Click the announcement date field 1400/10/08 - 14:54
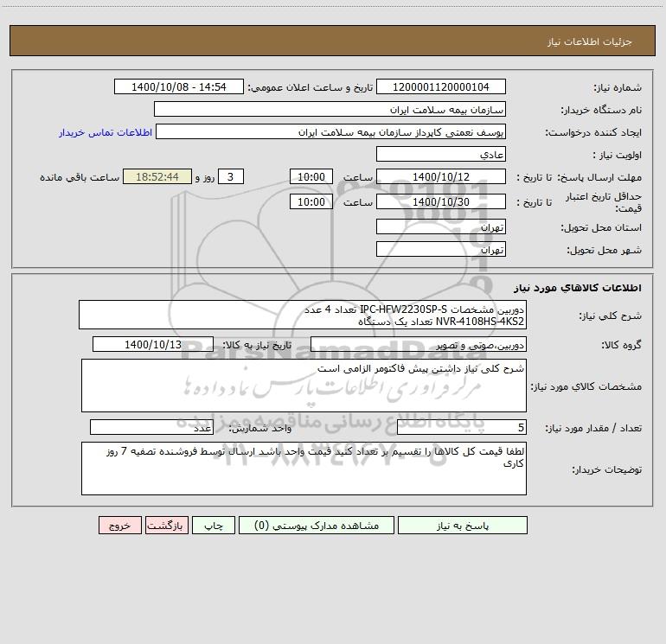This screenshot has width=666, height=644. click(179, 86)
